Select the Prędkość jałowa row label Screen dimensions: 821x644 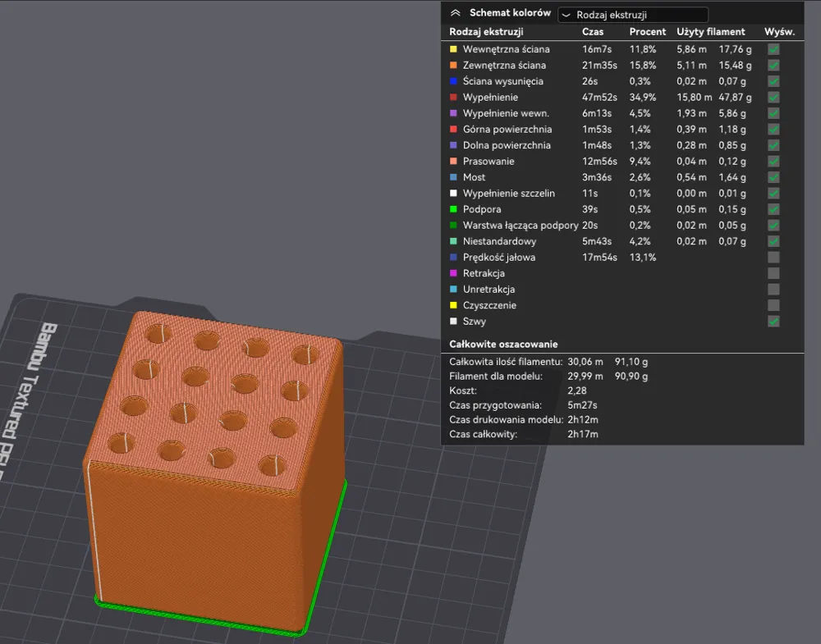point(499,258)
